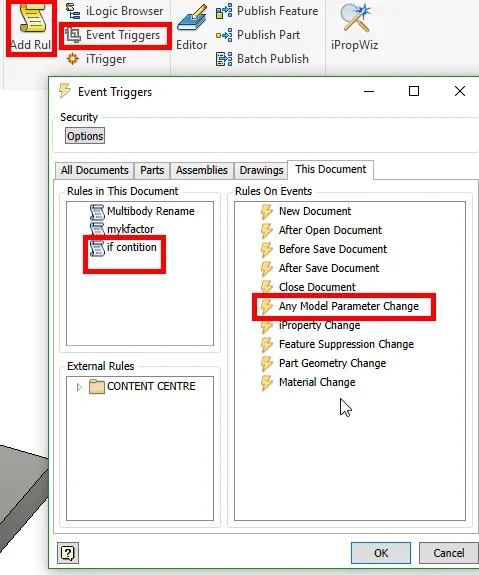Maximize the Event Triggers dialog

[x=414, y=91]
